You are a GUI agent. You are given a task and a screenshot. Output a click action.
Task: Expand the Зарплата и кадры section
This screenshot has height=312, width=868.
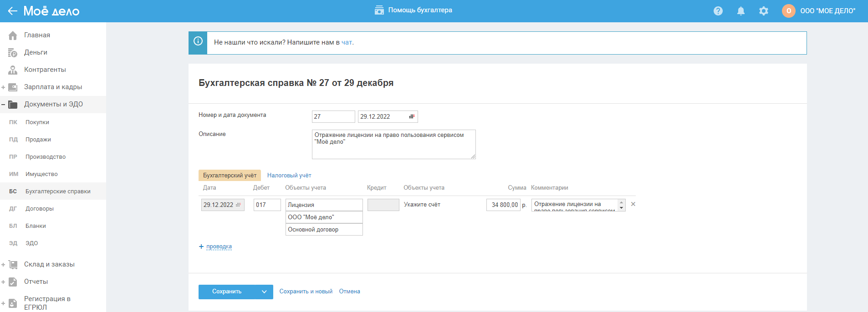pos(3,87)
